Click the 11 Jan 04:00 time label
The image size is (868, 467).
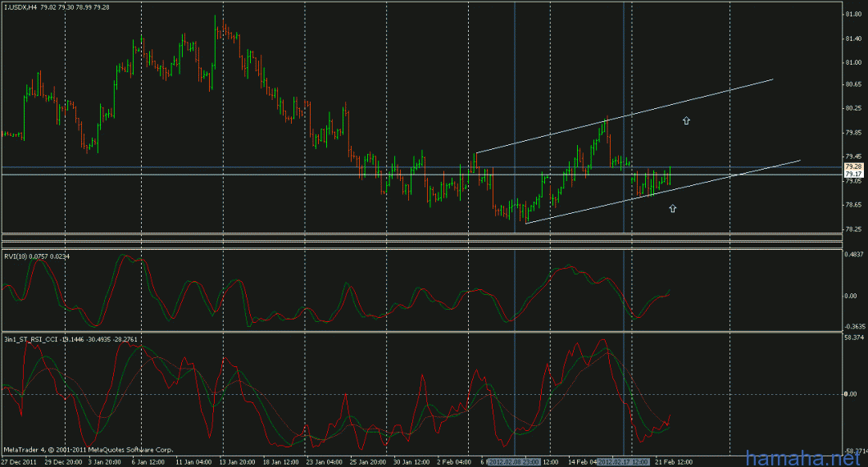coord(193,461)
